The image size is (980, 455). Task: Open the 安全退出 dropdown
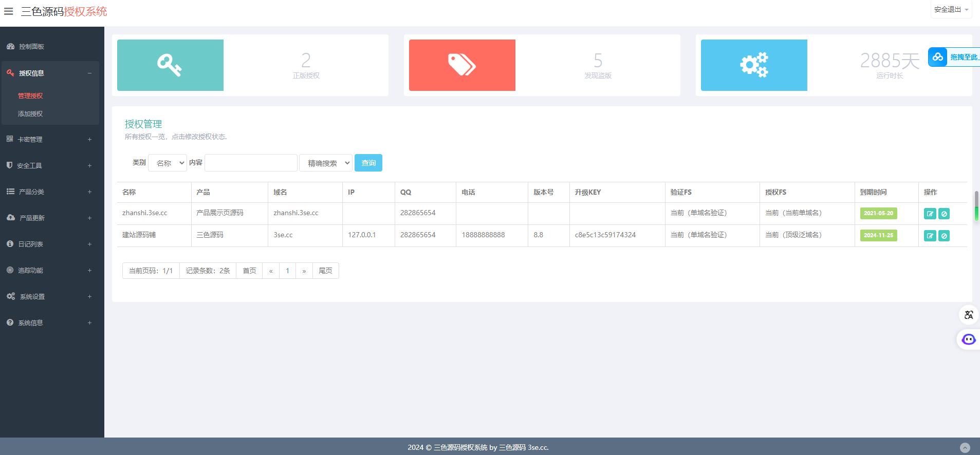pos(951,10)
